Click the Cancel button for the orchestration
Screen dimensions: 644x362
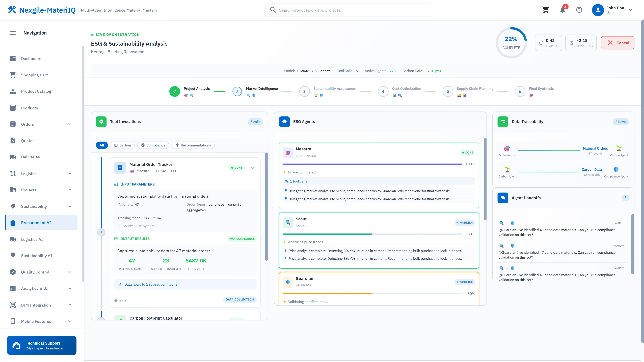(618, 43)
